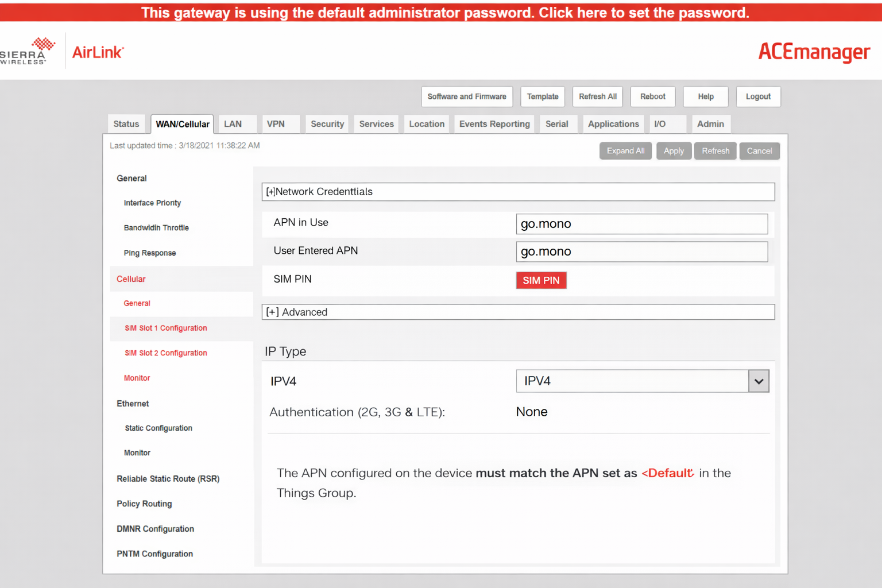This screenshot has width=882, height=588.
Task: Select Policy Routing in the sidebar
Action: point(144,504)
